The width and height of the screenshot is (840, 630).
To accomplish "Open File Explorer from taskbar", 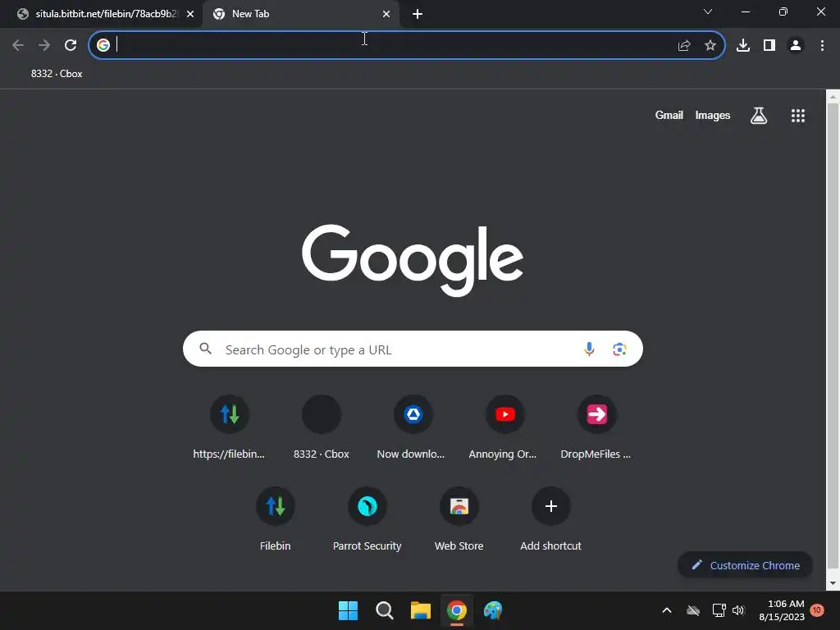I will 421,610.
